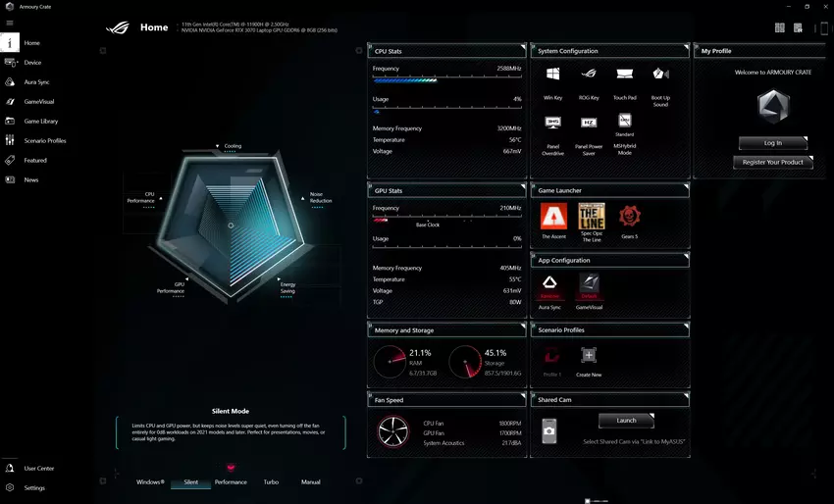This screenshot has height=504, width=834.
Task: Open Aura Sync in App Configuration
Action: [x=550, y=285]
